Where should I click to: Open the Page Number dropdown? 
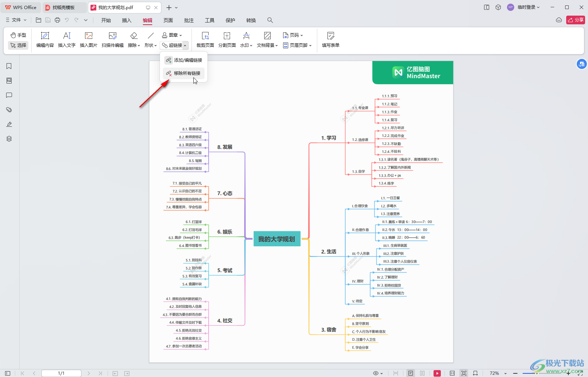(293, 35)
